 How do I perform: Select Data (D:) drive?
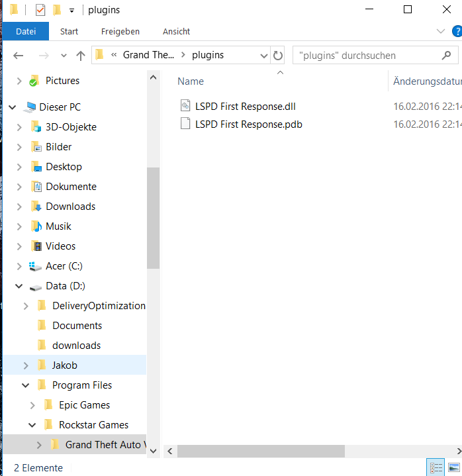click(x=66, y=286)
